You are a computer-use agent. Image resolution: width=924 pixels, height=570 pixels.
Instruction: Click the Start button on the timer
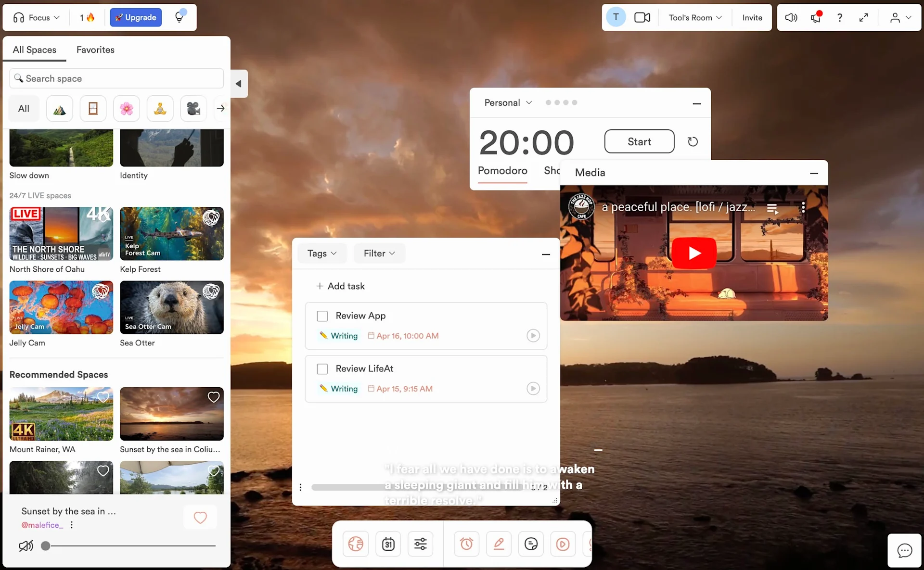pyautogui.click(x=639, y=141)
